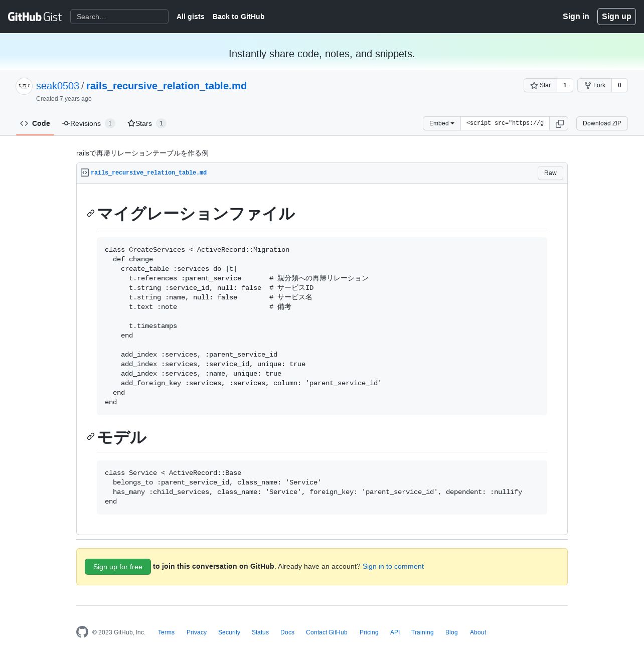This screenshot has height=663, width=644.
Task: Click the 't.timestamps' code line
Action: pyautogui.click(x=153, y=326)
